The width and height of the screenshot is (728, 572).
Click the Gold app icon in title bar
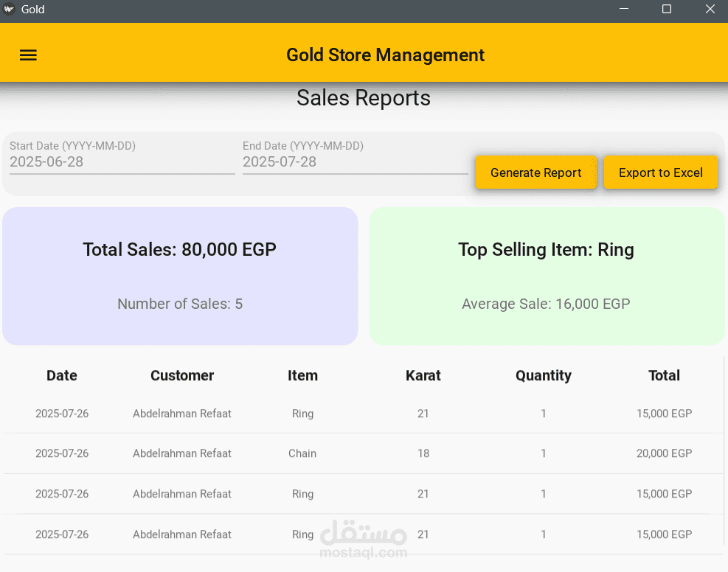pos(9,9)
